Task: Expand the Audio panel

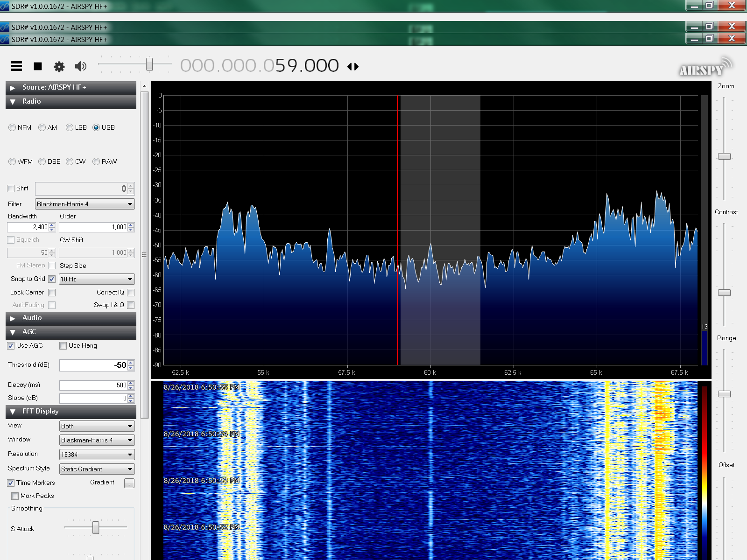Action: point(71,318)
